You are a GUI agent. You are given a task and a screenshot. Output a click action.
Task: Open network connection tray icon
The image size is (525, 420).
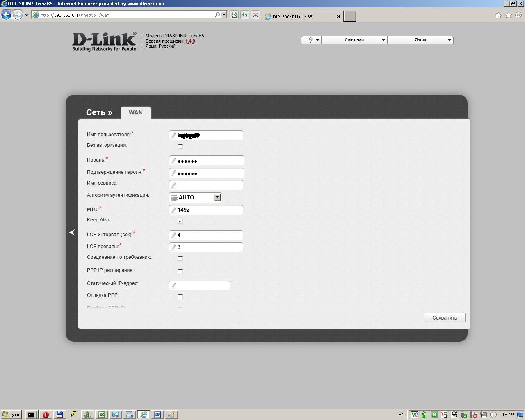point(484,415)
